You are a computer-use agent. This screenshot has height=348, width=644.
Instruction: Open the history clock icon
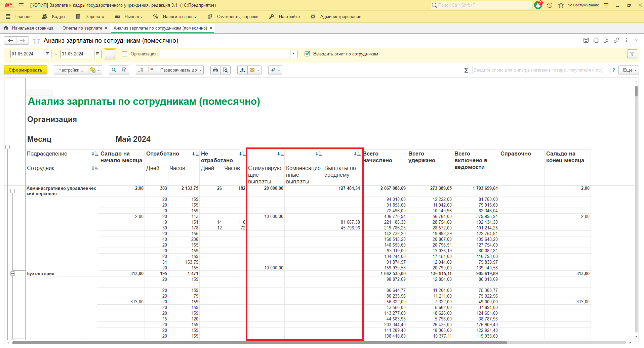point(550,5)
